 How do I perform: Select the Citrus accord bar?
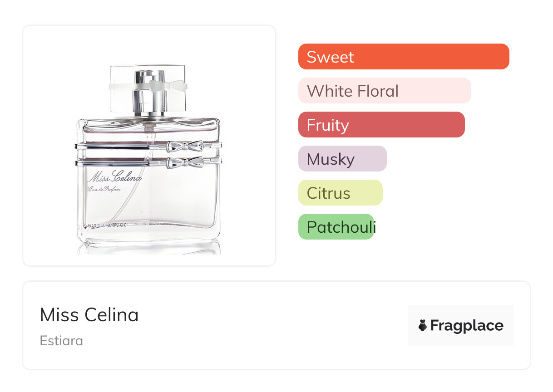tap(340, 193)
